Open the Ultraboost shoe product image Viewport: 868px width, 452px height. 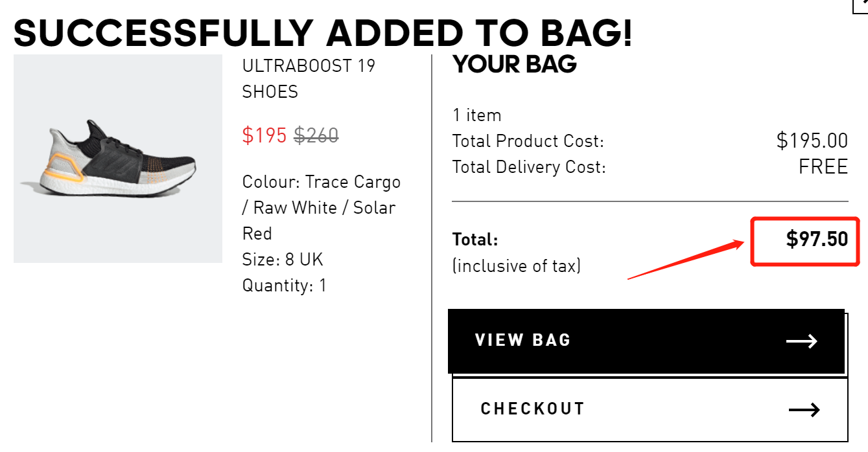118,159
